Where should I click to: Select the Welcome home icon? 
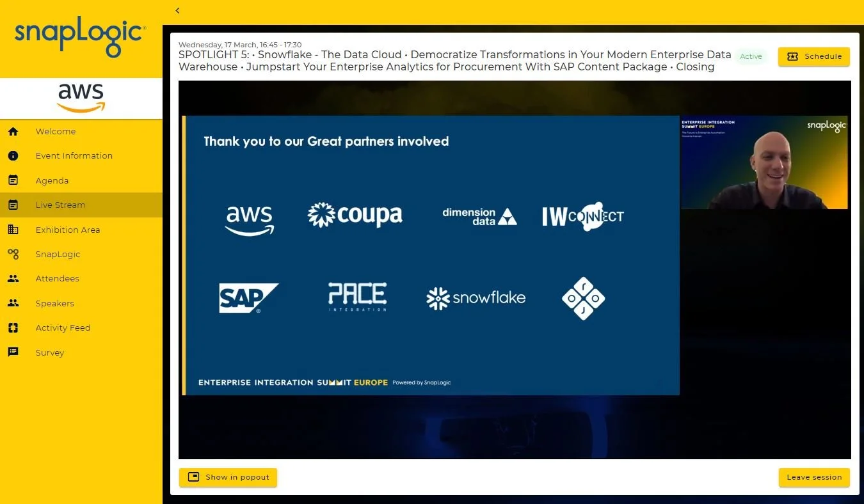click(x=13, y=131)
